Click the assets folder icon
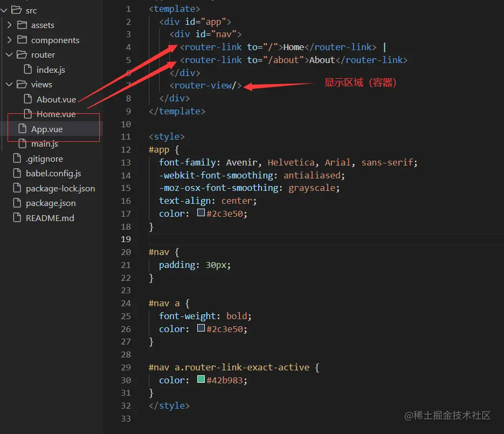Image resolution: width=504 pixels, height=434 pixels. [x=22, y=25]
